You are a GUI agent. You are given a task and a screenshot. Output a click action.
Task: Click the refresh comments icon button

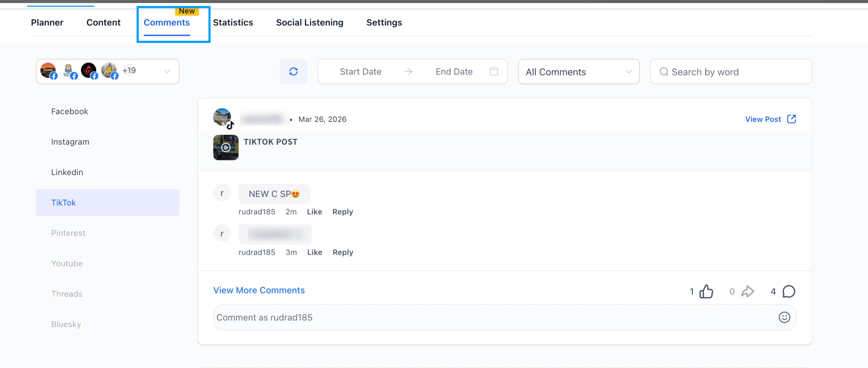(x=293, y=71)
